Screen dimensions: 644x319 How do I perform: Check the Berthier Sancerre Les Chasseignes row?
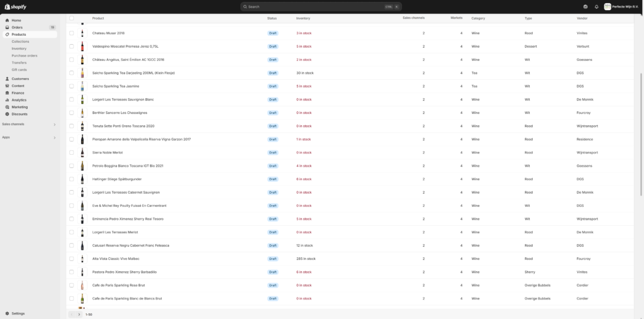[x=72, y=113]
